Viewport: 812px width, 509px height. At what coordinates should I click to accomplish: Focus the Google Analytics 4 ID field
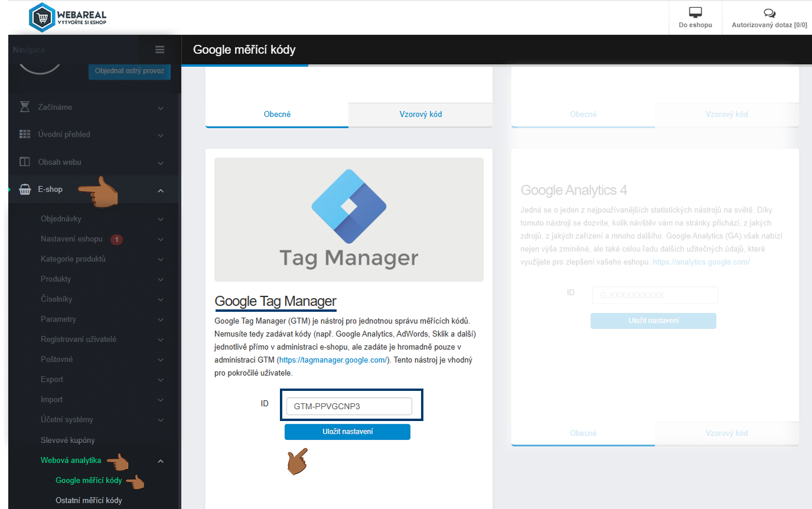[x=655, y=295]
